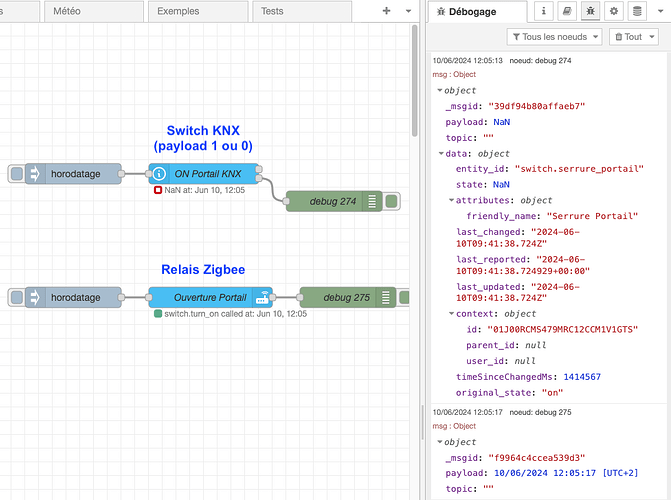Screen dimensions: 671x500
Task: Select the debug bug sidebar icon
Action: pyautogui.click(x=590, y=11)
